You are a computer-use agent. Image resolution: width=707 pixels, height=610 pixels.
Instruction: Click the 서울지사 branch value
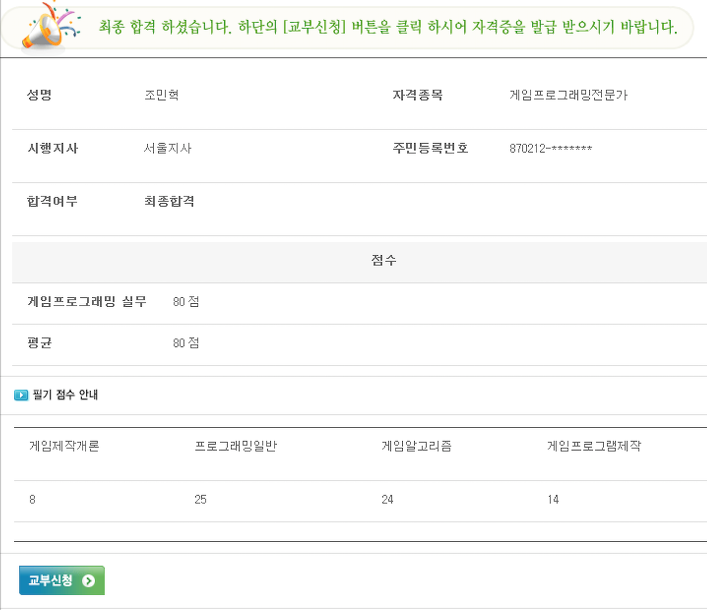[x=168, y=148]
